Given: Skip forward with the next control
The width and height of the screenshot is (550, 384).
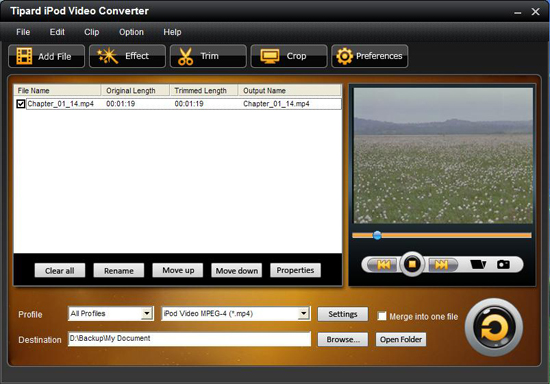Looking at the screenshot, I should point(442,264).
